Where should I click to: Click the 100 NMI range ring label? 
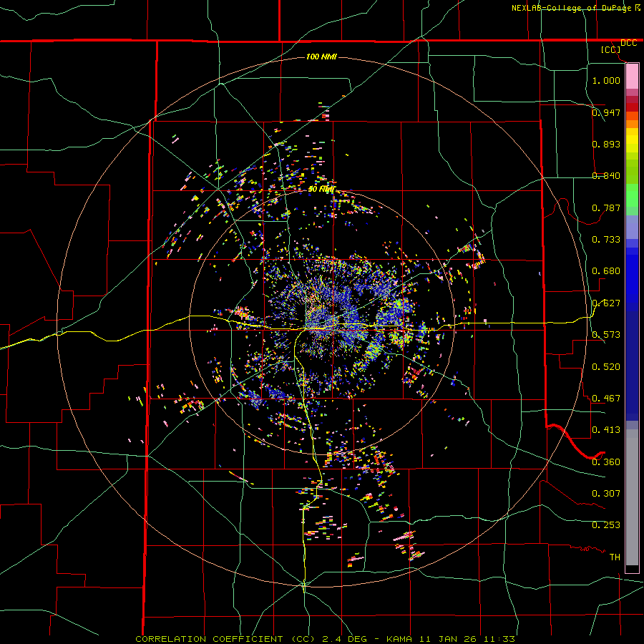[321, 57]
